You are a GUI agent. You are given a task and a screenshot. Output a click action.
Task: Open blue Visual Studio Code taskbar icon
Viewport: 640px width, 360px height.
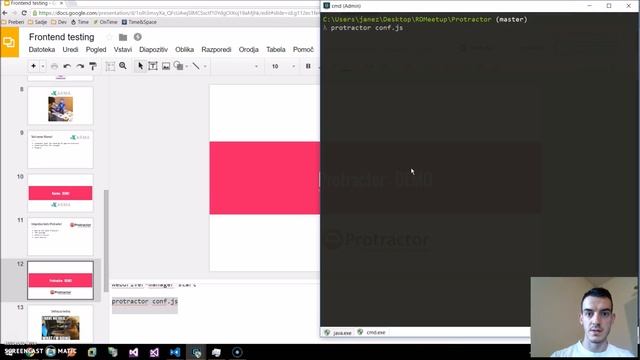coord(175,352)
